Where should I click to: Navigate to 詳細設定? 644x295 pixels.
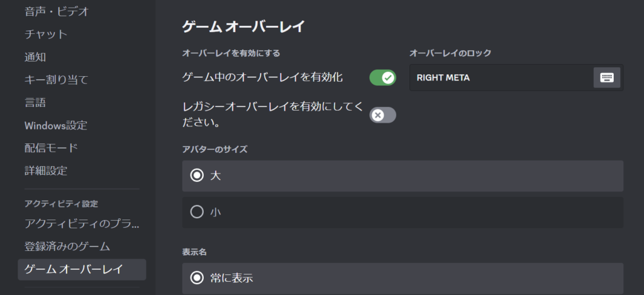tap(46, 170)
